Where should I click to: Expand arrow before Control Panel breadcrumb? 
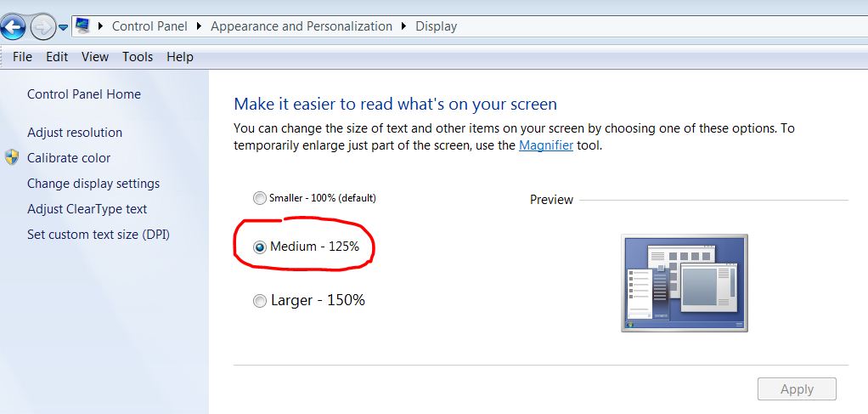[101, 26]
